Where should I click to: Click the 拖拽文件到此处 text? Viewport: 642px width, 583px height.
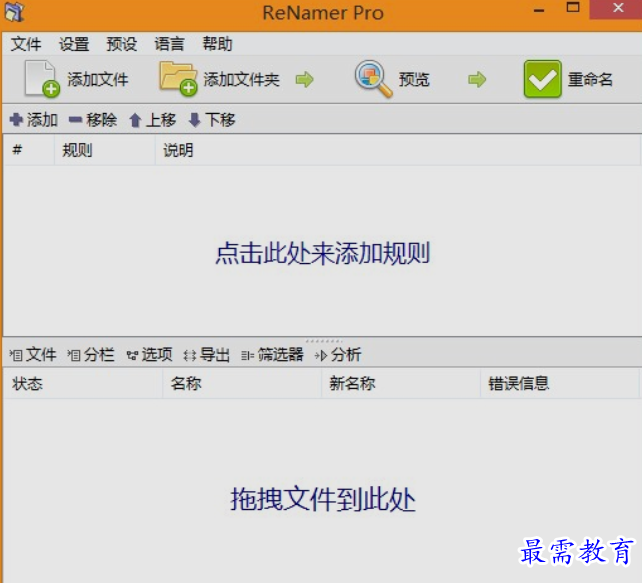[x=323, y=499]
